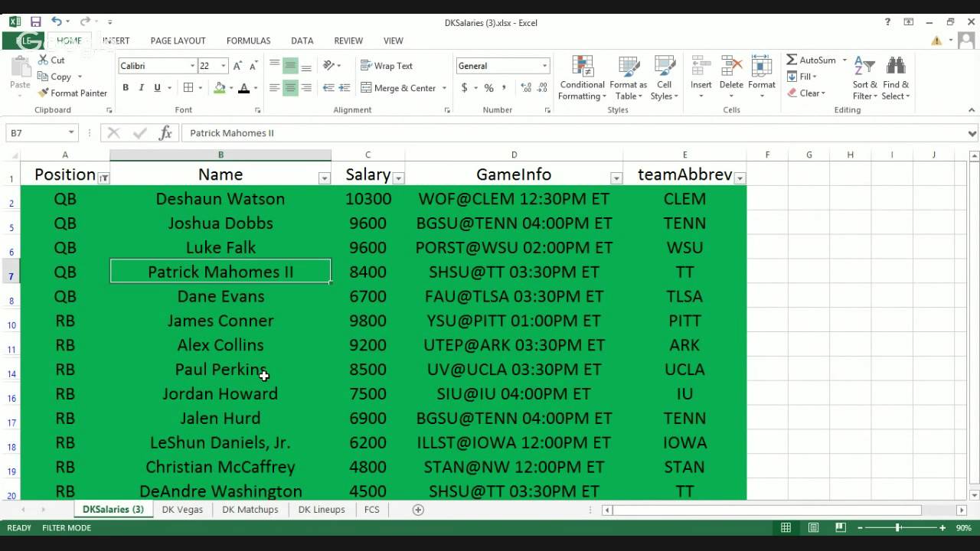Toggle Align Right
Image resolution: width=980 pixels, height=551 pixels.
(x=306, y=88)
